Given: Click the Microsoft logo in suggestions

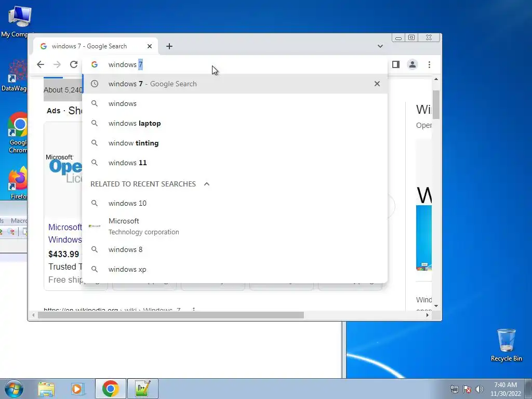Looking at the screenshot, I should coord(95,226).
